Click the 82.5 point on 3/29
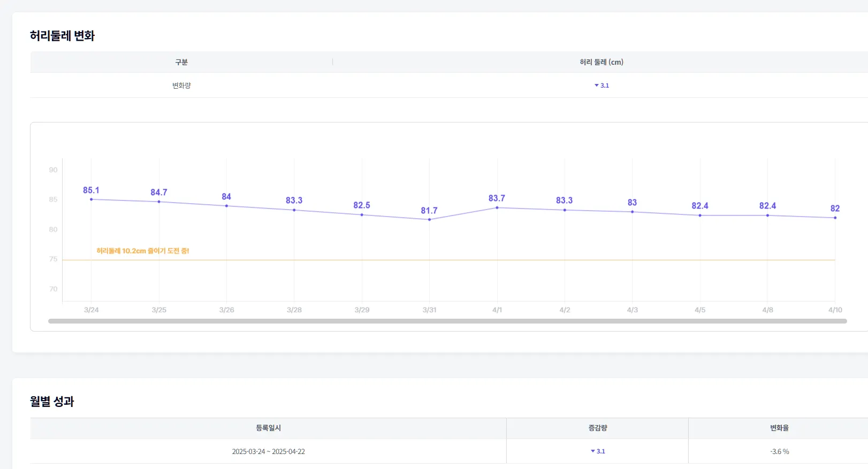The image size is (868, 469). 362,215
